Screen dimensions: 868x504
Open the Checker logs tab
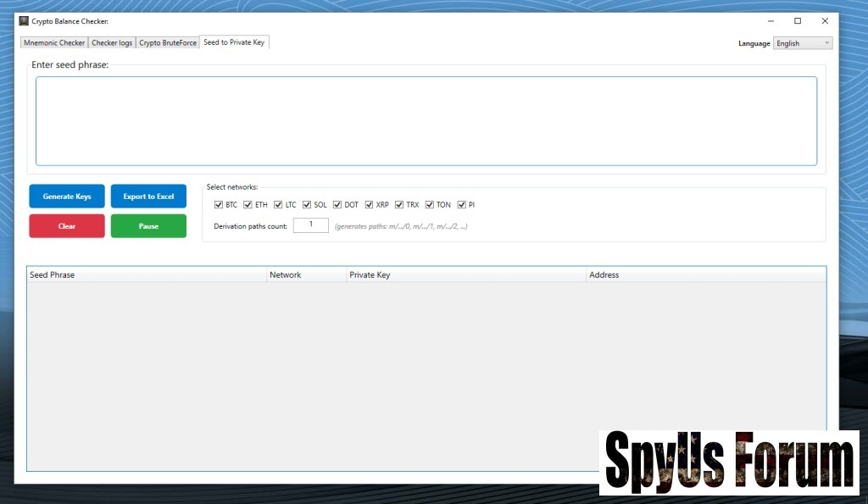112,42
